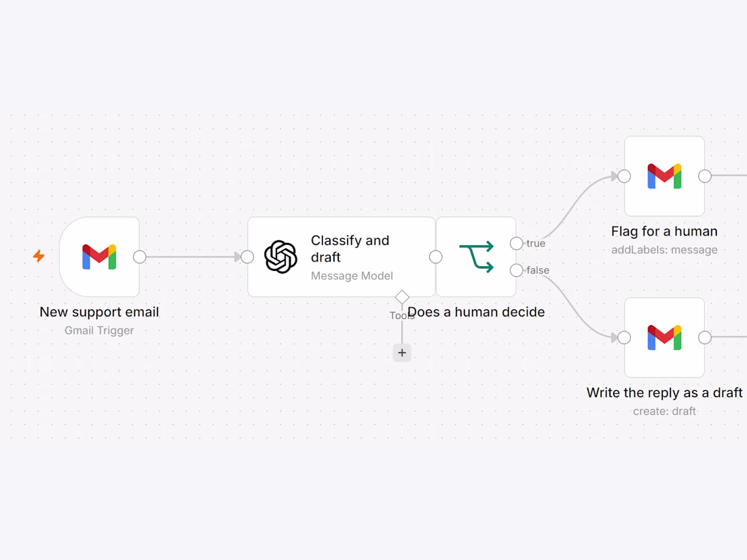Click the Classify and draft title text
The height and width of the screenshot is (560, 747).
point(350,248)
